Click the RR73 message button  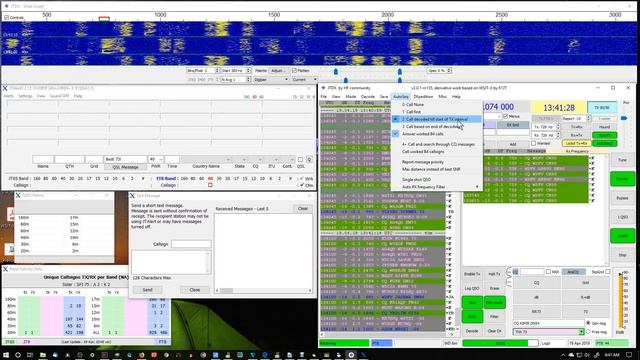[536, 311]
